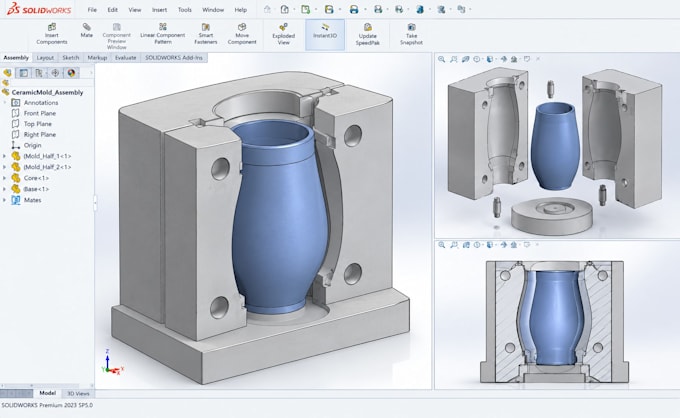This screenshot has width=680, height=418.
Task: Activate the Move Component tool
Action: click(242, 34)
